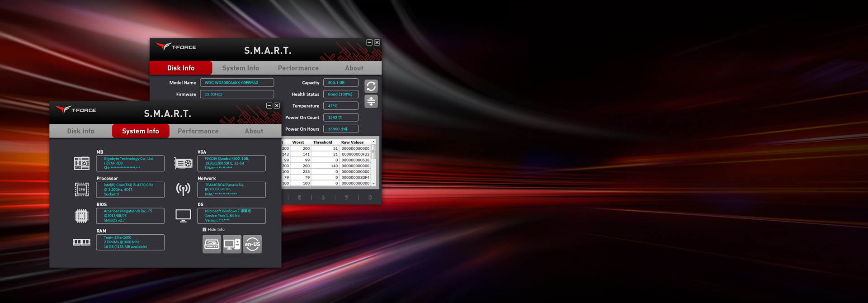Image resolution: width=868 pixels, height=303 pixels.
Task: Minimize the System Info front window
Action: click(x=269, y=105)
